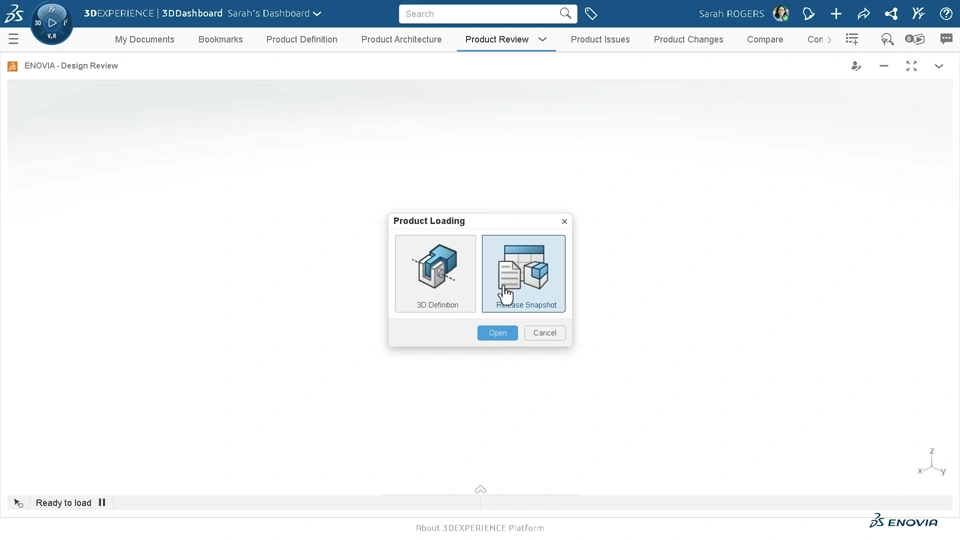Select the Product Review tab

[x=497, y=39]
